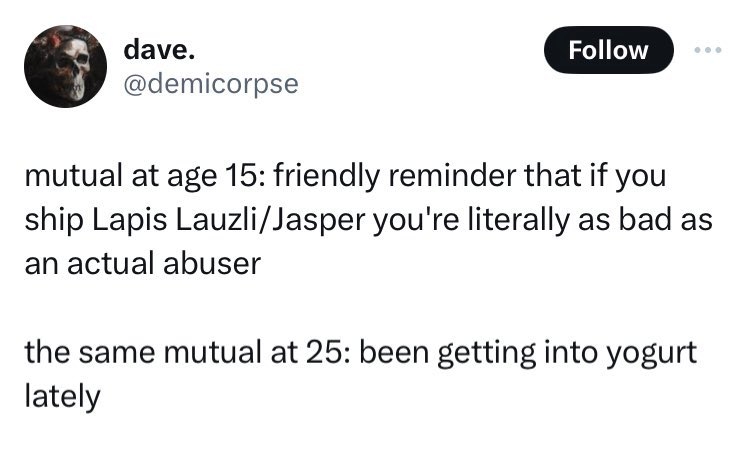Open the dave. display name profile link

tap(152, 47)
